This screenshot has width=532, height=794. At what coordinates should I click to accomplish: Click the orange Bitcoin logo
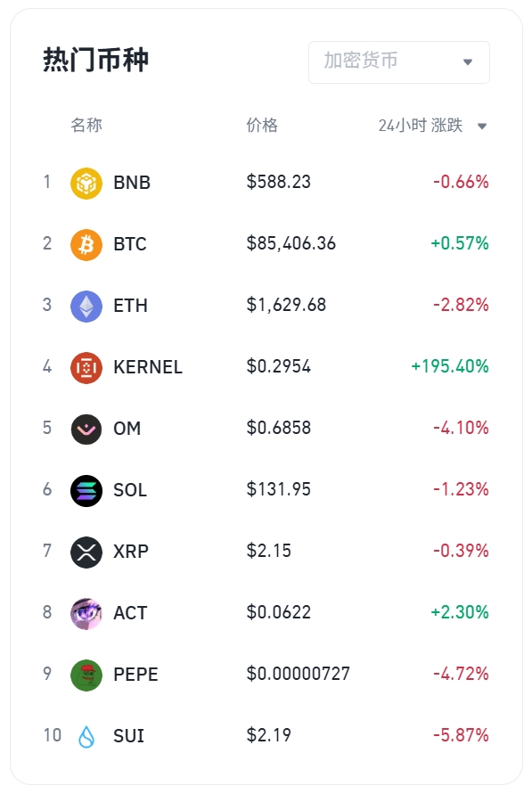pyautogui.click(x=86, y=244)
